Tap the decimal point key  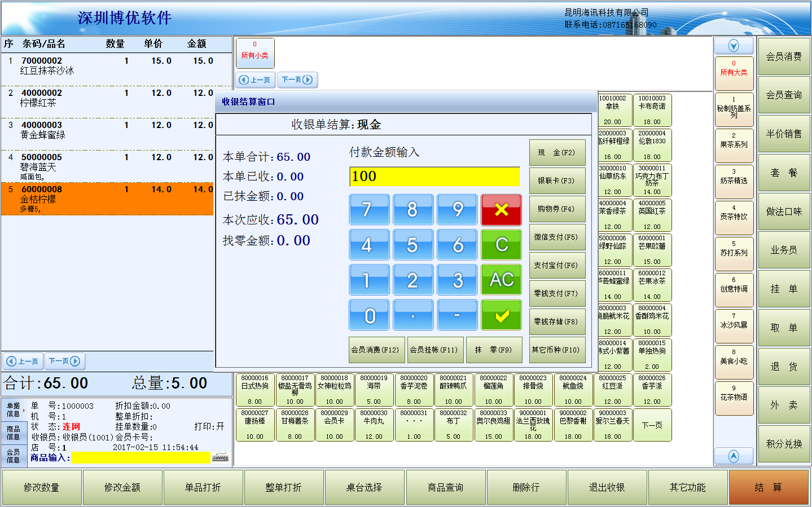[x=413, y=315]
